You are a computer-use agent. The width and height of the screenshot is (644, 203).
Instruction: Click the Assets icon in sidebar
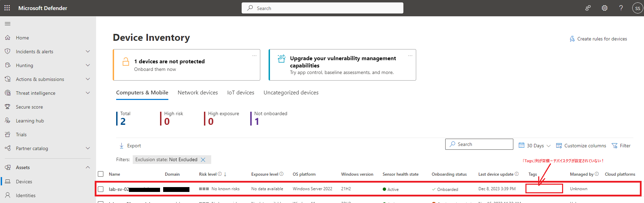click(x=8, y=167)
